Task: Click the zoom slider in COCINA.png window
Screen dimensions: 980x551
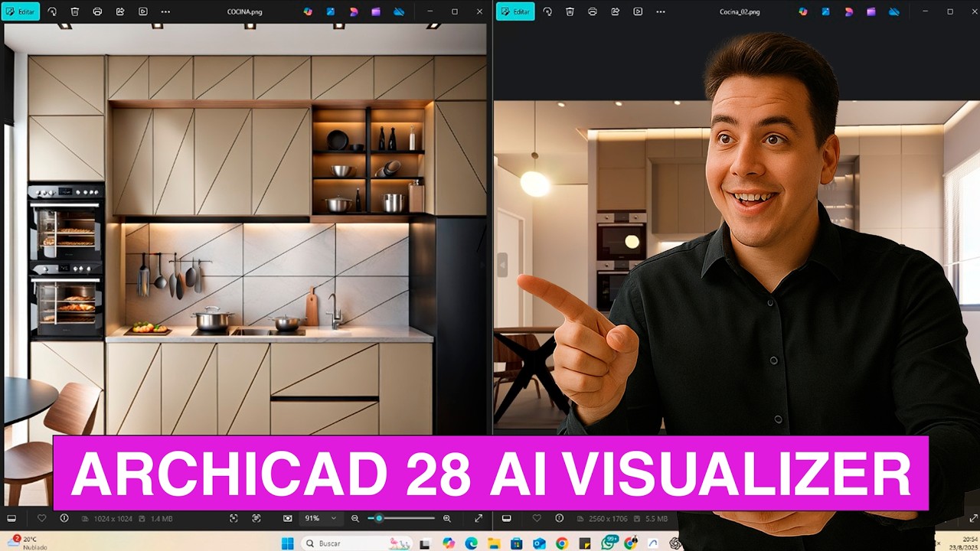Action: (400, 518)
